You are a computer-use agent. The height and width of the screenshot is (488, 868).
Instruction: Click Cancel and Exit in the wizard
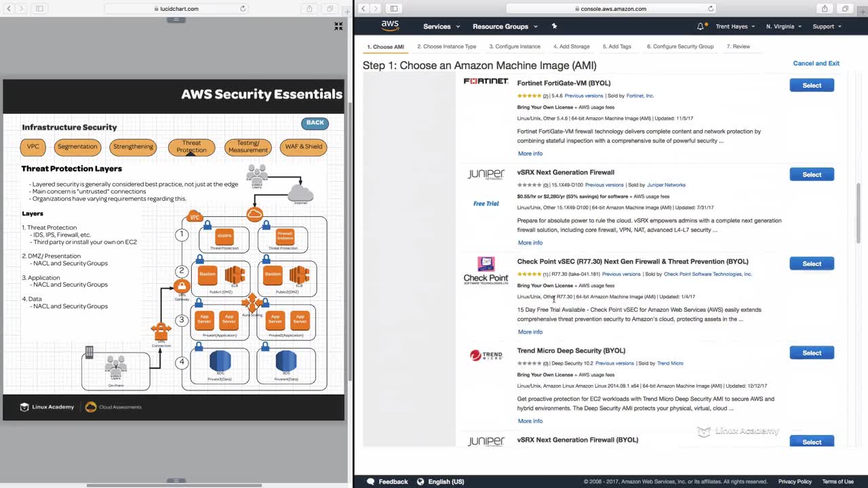pos(816,63)
